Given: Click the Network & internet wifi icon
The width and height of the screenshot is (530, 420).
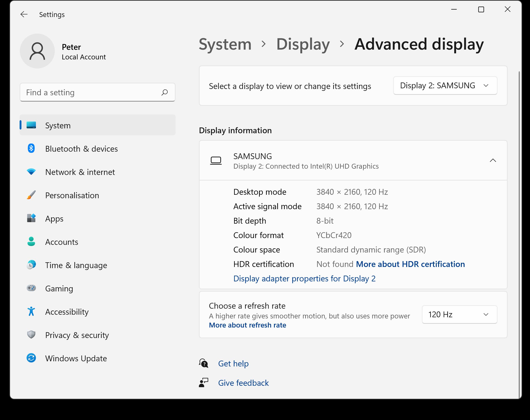Looking at the screenshot, I should coord(31,172).
